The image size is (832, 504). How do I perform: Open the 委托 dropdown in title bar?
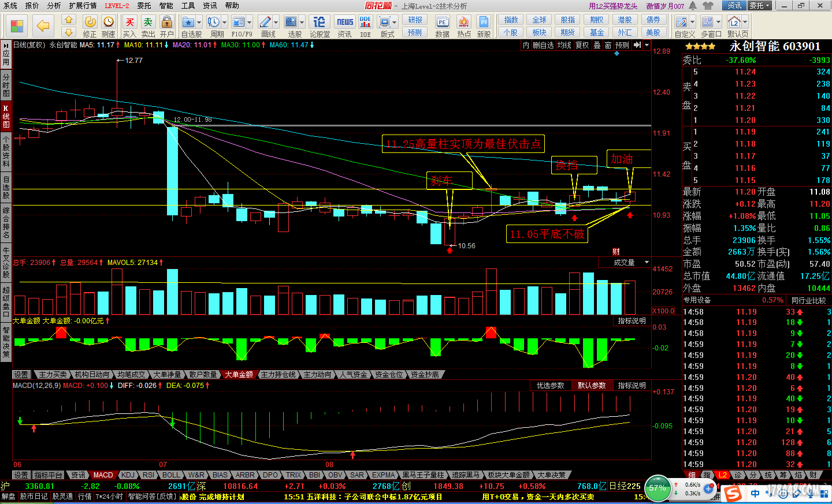(x=760, y=6)
